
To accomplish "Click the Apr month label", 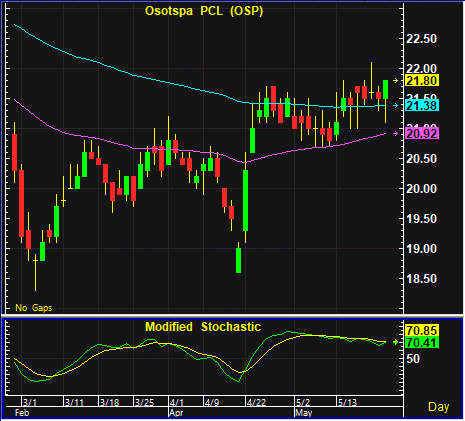I will coord(176,413).
